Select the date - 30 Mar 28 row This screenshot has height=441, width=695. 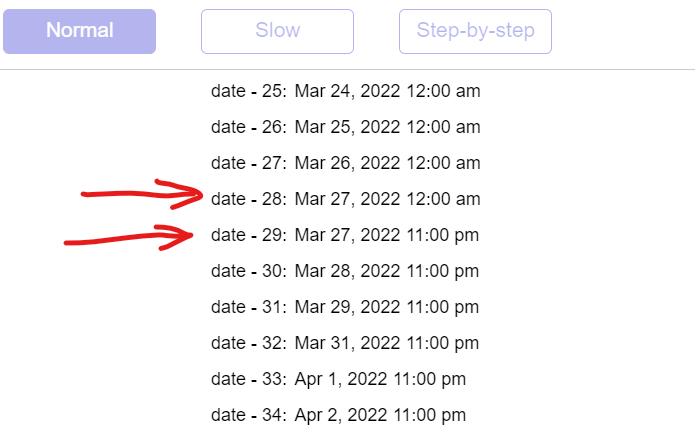pos(345,271)
